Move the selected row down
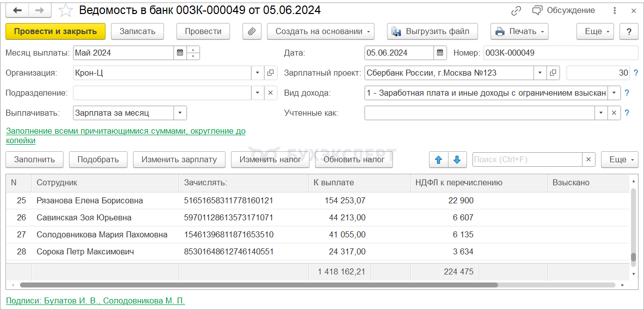 [457, 159]
